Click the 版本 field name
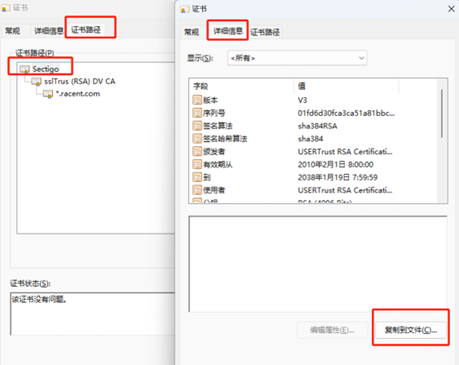Screen dimensions: 459x365 [210, 100]
